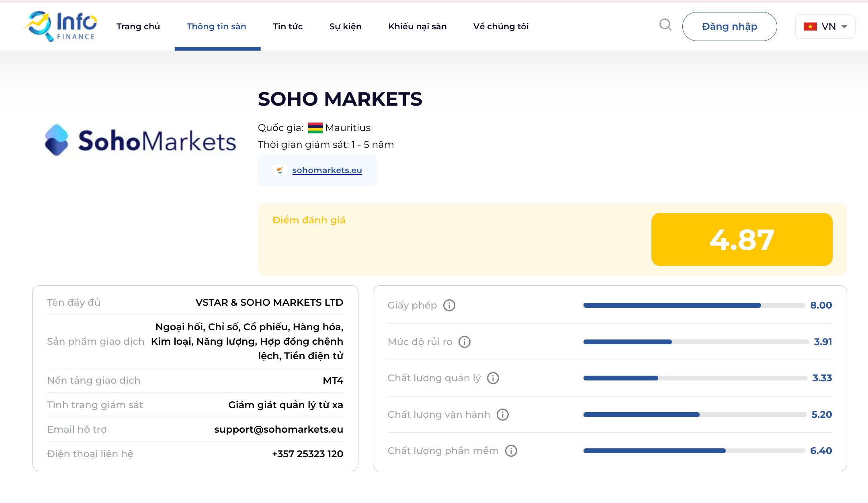Click the Tình trạng giám sát label

[x=95, y=405]
